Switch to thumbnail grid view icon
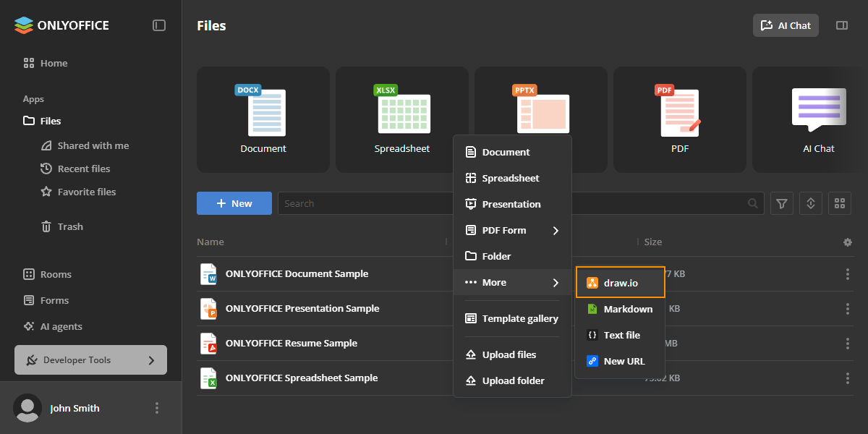The width and height of the screenshot is (868, 434). point(840,204)
